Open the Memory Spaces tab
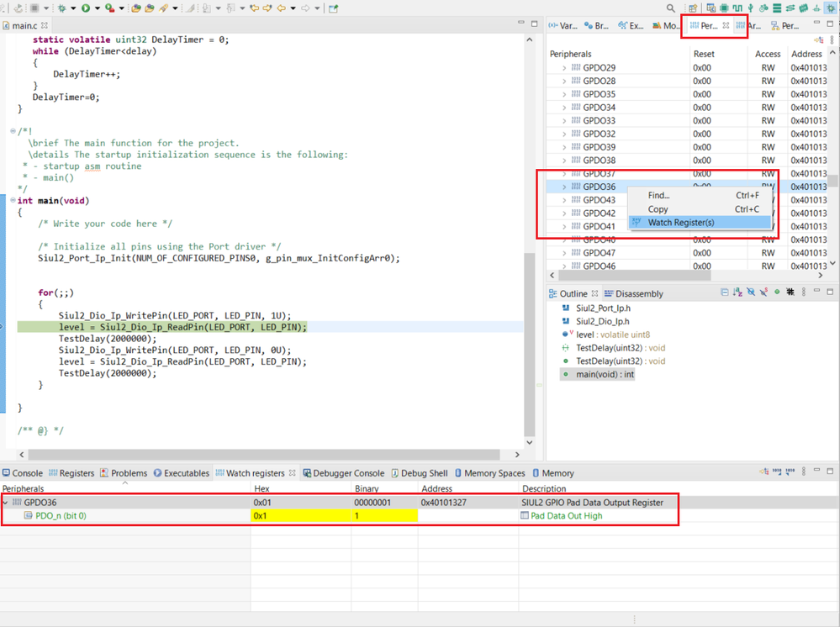The image size is (840, 627). point(489,473)
